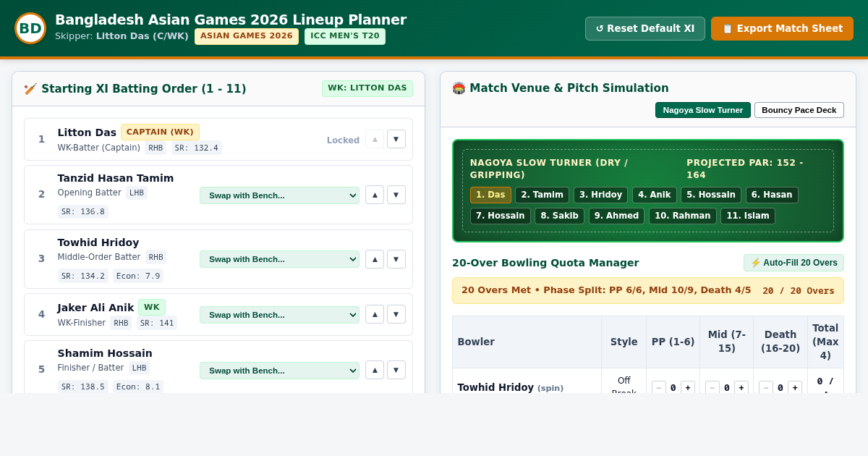Click the 'Match Venue & Pitch Simulation' heading

tap(561, 88)
